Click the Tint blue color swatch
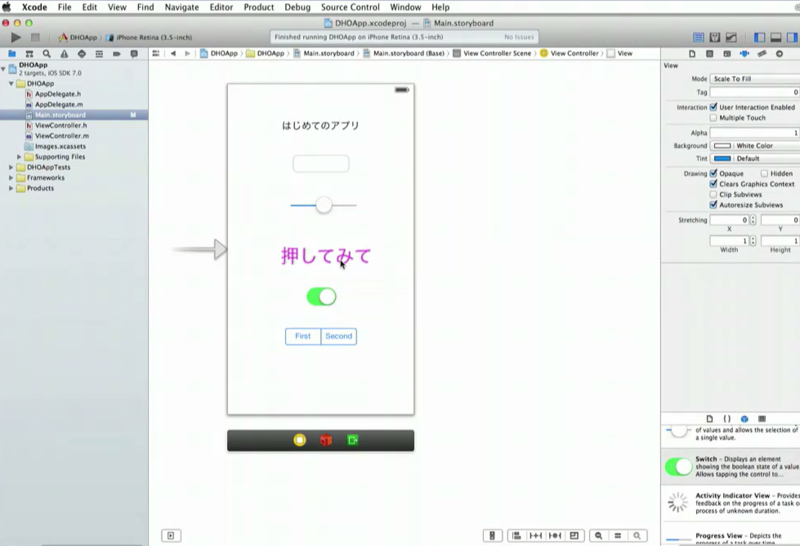The image size is (800, 546). tap(722, 158)
